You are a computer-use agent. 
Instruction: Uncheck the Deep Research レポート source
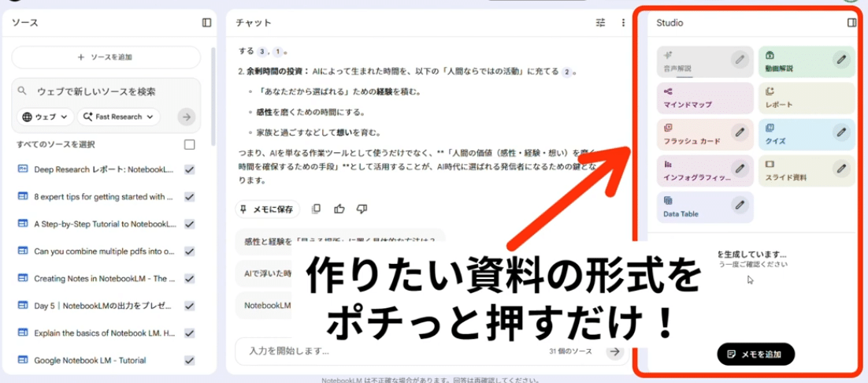189,169
